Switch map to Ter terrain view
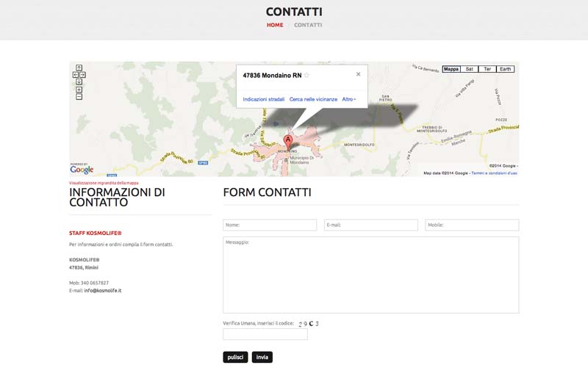 tap(487, 69)
